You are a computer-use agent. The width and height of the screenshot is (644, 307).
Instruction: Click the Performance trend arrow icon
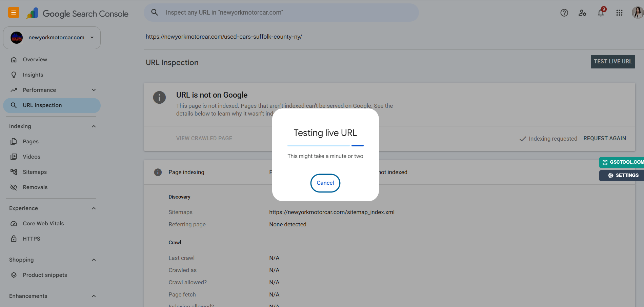tap(14, 90)
